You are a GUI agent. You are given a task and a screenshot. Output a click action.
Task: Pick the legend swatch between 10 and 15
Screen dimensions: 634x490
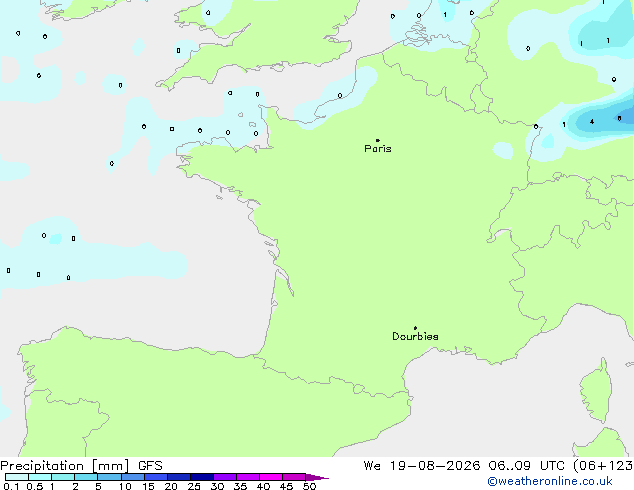pyautogui.click(x=132, y=477)
